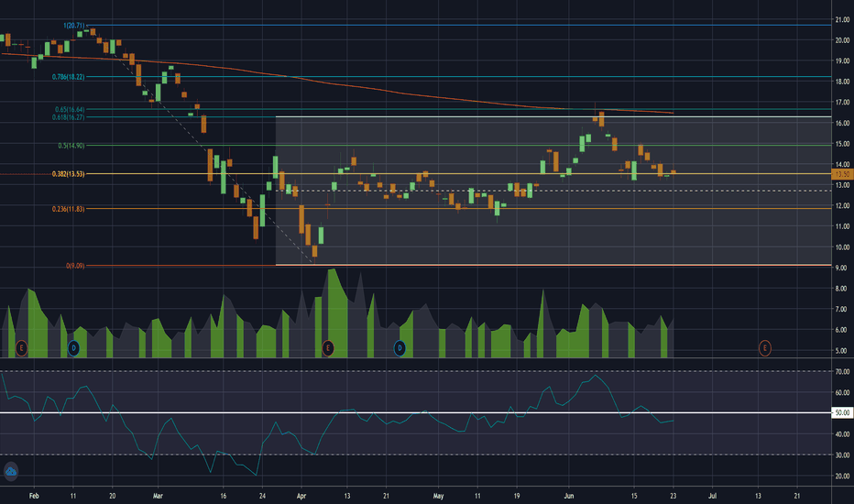This screenshot has height=504, width=854.
Task: Open the late April dividend D marker
Action: (400, 347)
